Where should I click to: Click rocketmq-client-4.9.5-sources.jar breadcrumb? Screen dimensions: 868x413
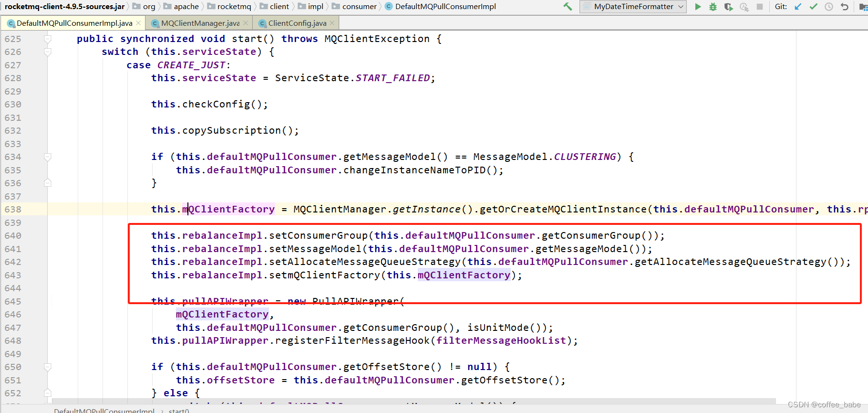(x=64, y=7)
